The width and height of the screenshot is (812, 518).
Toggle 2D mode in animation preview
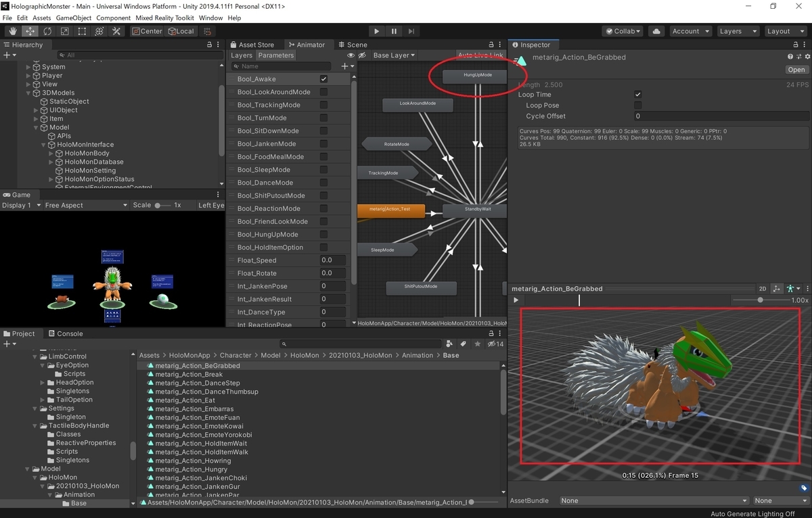coord(763,289)
